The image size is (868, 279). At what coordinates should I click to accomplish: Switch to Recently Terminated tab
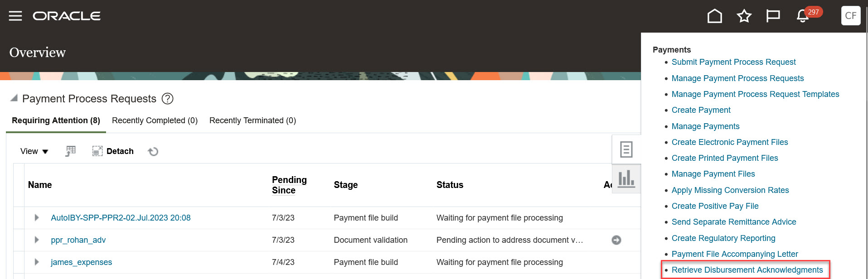pos(252,120)
